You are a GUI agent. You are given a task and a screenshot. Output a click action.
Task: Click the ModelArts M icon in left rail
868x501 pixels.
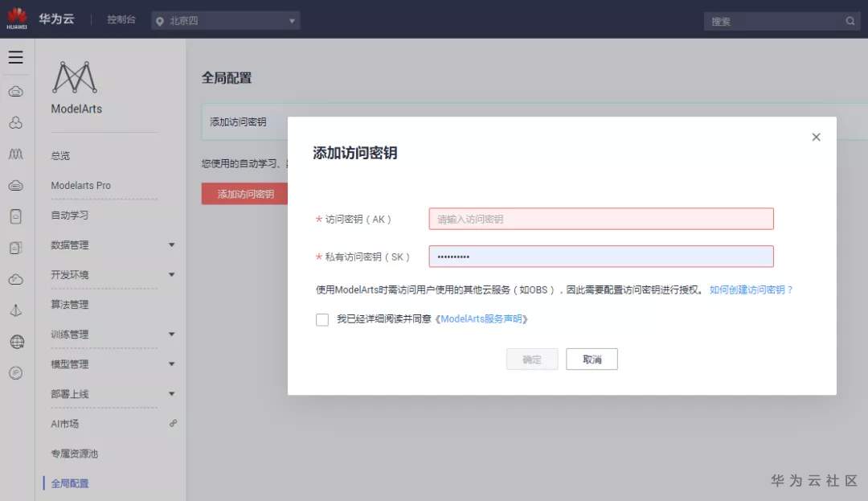pyautogui.click(x=16, y=154)
